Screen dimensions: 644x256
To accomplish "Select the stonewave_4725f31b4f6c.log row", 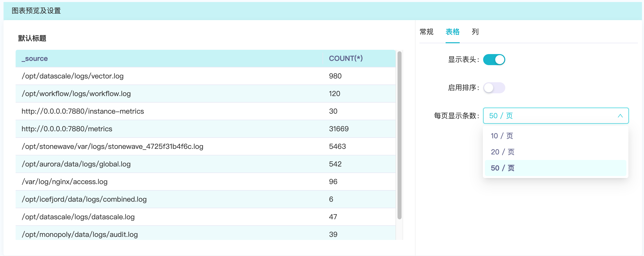I will coord(205,146).
